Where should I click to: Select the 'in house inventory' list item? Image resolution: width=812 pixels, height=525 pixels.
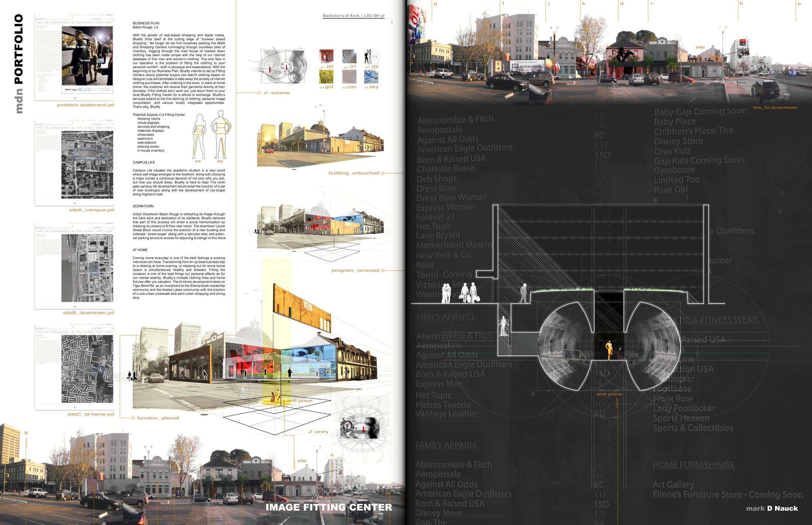(x=151, y=150)
